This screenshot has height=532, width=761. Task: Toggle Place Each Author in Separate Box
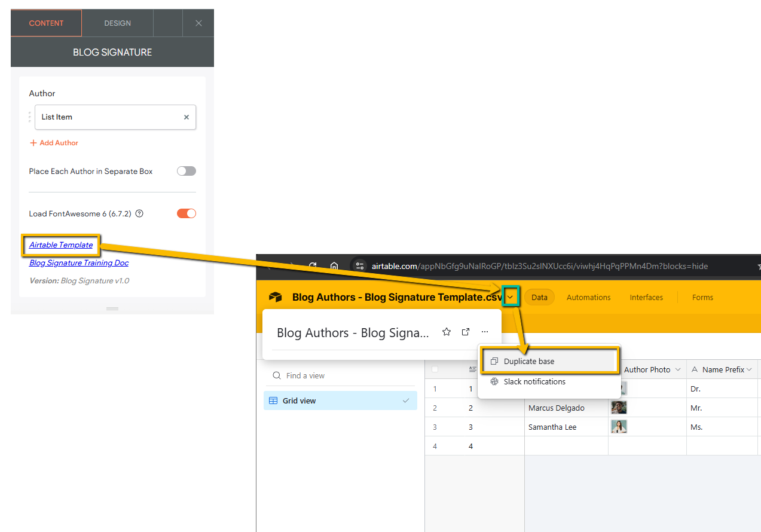[x=187, y=171]
